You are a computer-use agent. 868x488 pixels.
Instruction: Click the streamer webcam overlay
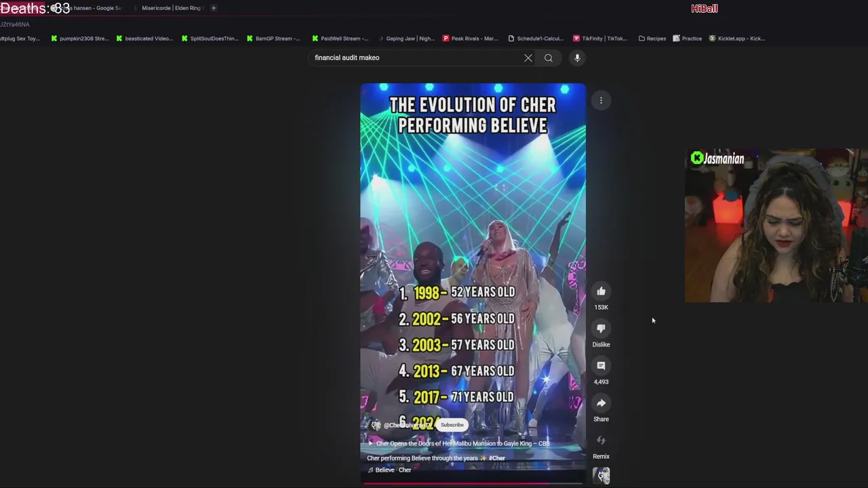click(776, 226)
